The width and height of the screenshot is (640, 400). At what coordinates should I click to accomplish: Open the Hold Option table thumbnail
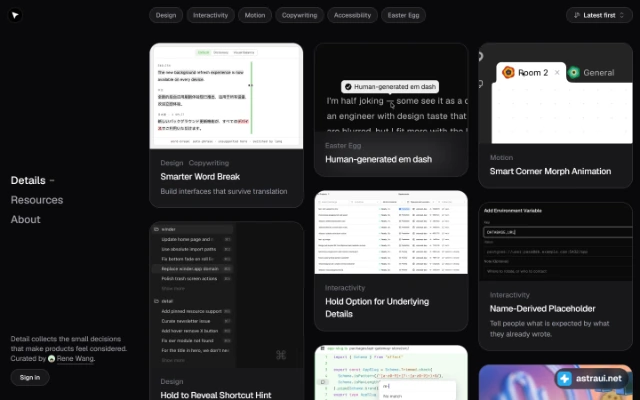[x=391, y=232]
